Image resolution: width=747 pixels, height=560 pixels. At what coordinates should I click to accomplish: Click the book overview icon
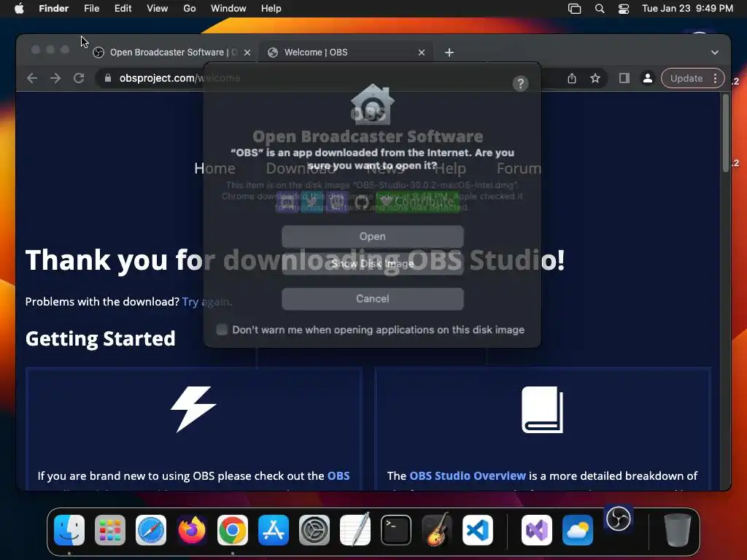(x=542, y=410)
